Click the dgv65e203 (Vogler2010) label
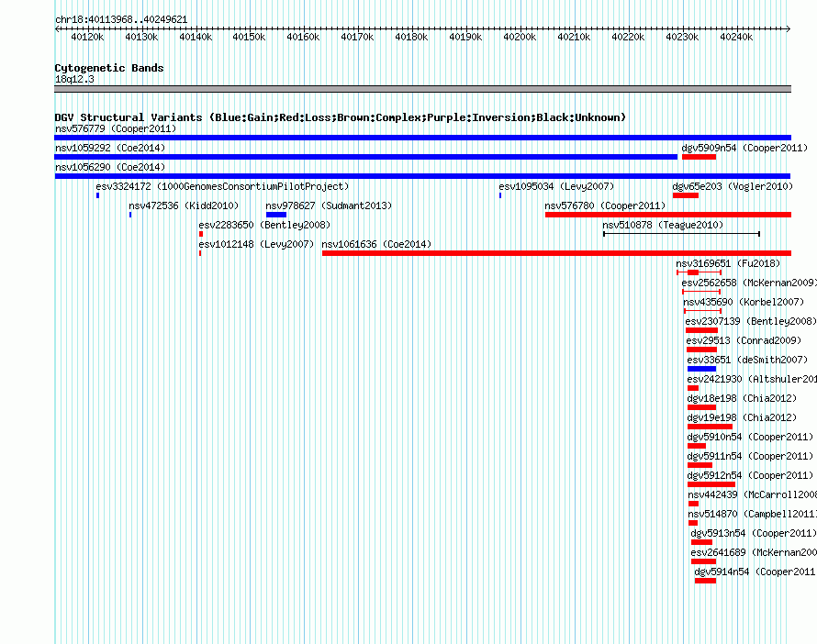 click(x=733, y=186)
